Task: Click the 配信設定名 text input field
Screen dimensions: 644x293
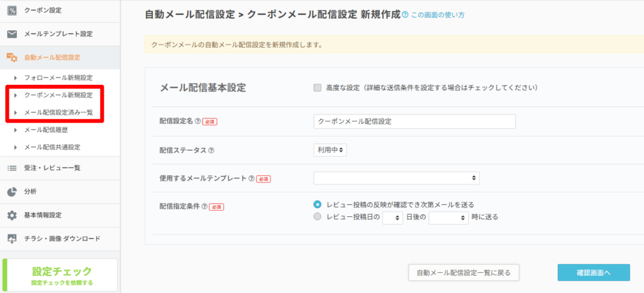Action: 414,121
